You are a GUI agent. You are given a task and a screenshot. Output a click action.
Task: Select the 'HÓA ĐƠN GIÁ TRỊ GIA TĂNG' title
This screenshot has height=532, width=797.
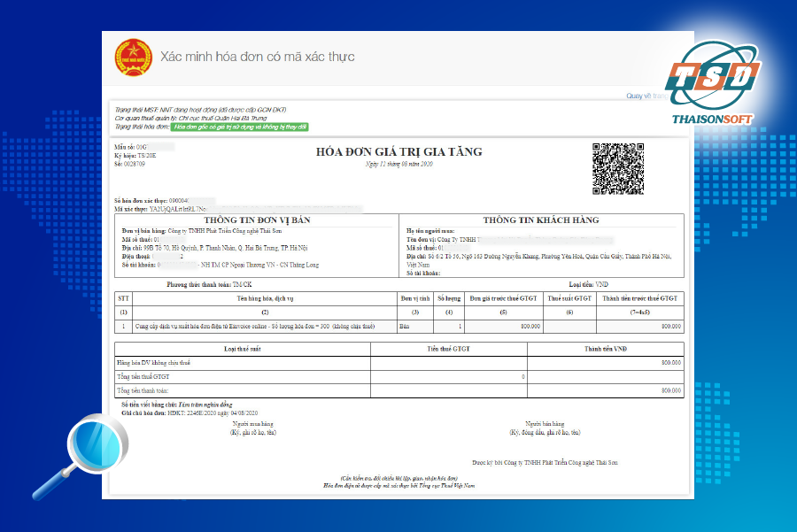pos(399,151)
